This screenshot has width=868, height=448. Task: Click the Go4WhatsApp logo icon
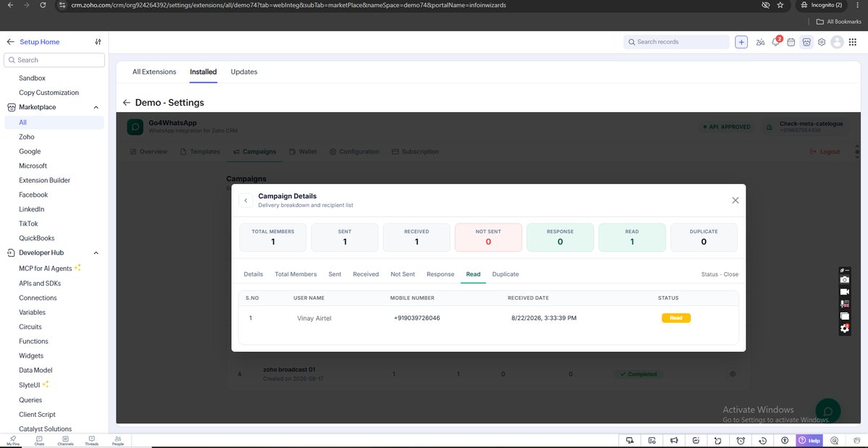[135, 127]
